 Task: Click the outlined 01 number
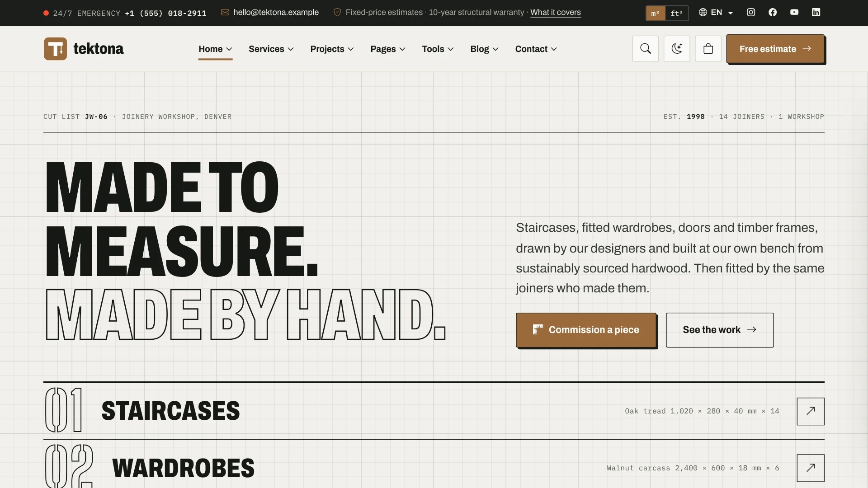coord(64,410)
